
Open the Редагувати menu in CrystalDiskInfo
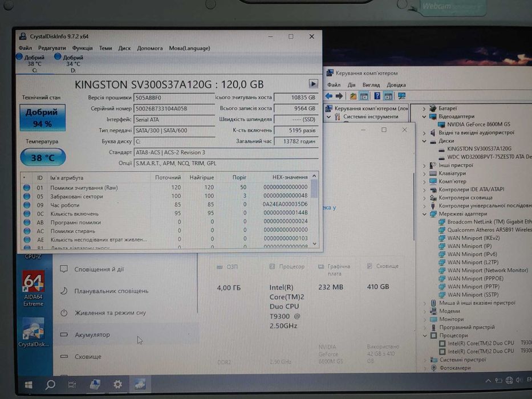[x=52, y=48]
